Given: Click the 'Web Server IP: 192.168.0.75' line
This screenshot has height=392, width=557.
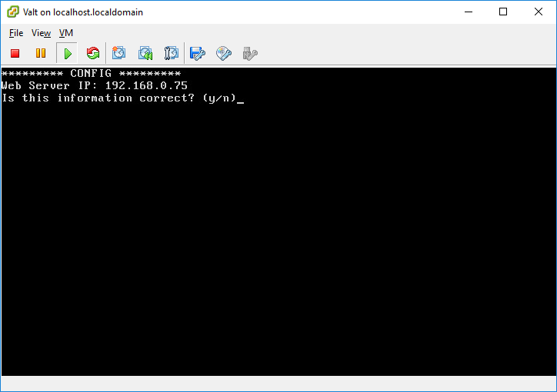Looking at the screenshot, I should tap(94, 85).
